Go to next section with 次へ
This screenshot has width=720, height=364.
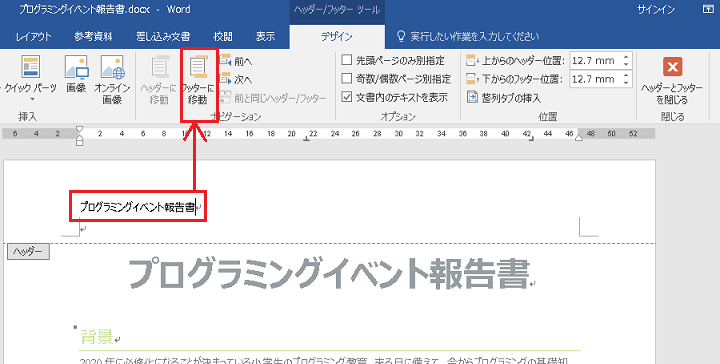(236, 79)
